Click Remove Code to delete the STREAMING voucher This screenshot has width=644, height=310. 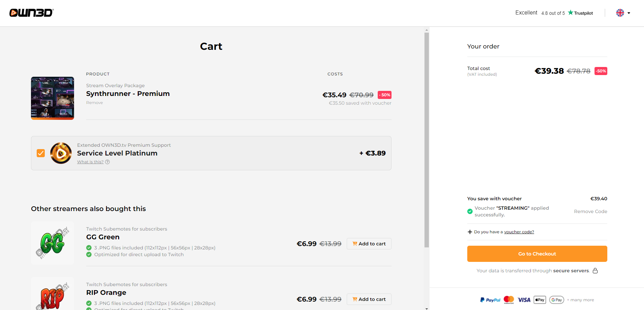point(590,211)
